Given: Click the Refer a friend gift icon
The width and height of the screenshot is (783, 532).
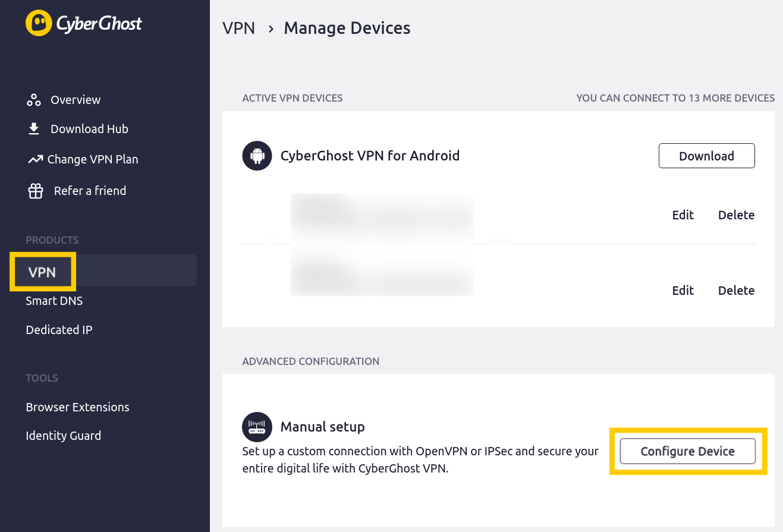Looking at the screenshot, I should tap(36, 191).
